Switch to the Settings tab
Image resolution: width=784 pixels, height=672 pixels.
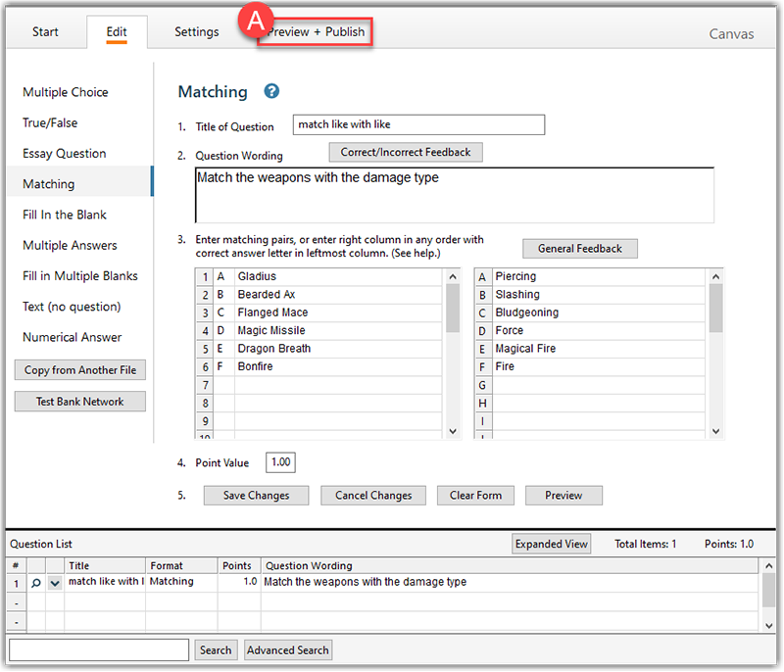(x=197, y=32)
